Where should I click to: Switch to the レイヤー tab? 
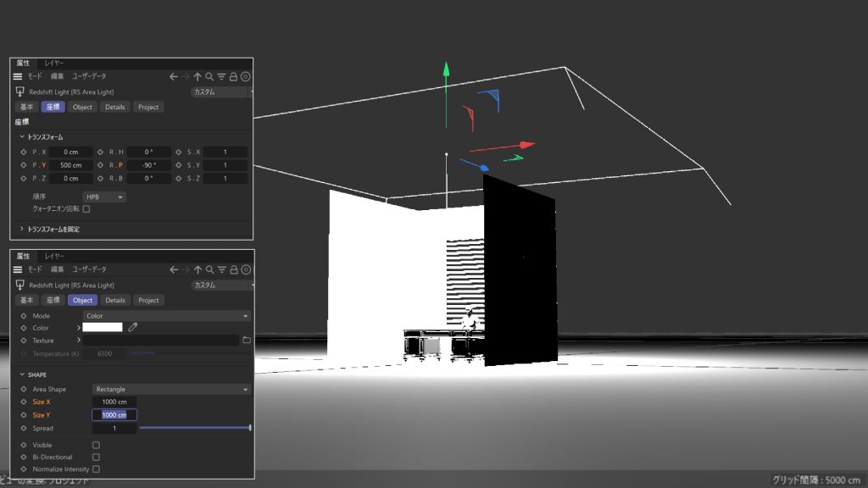53,256
